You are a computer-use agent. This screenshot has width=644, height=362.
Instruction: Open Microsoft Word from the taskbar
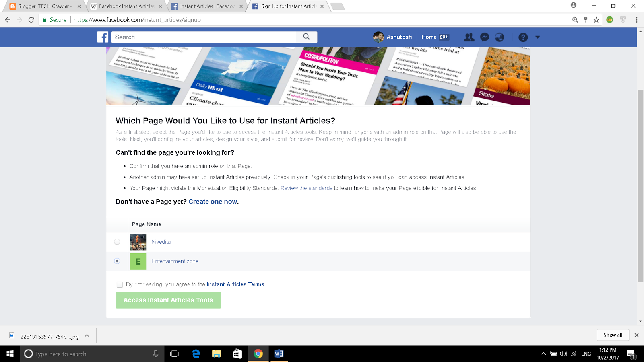coord(279,354)
